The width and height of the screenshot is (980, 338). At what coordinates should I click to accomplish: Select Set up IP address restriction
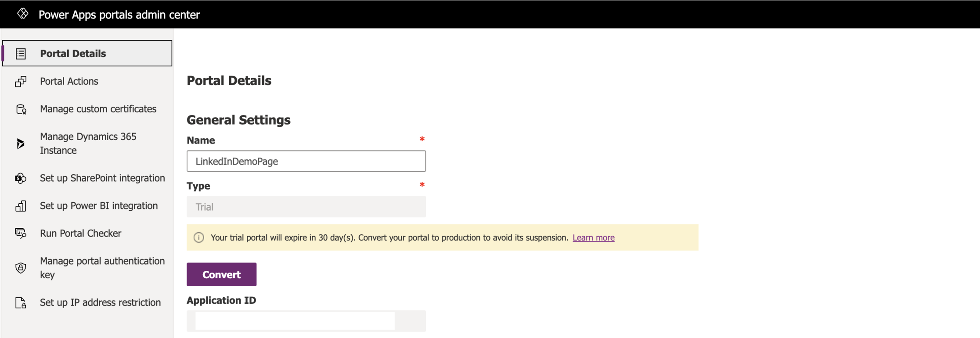click(100, 302)
